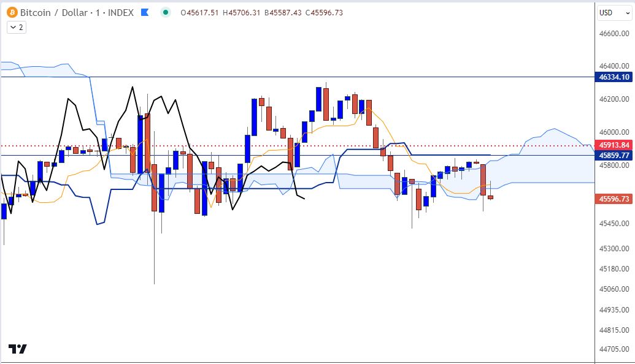Expand the collapsed indicators legend showing 2

(x=17, y=27)
